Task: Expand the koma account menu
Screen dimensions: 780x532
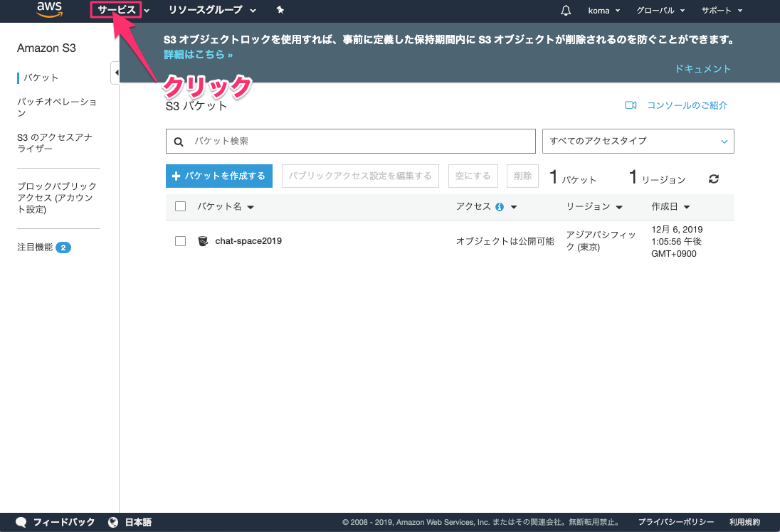Action: click(x=604, y=11)
